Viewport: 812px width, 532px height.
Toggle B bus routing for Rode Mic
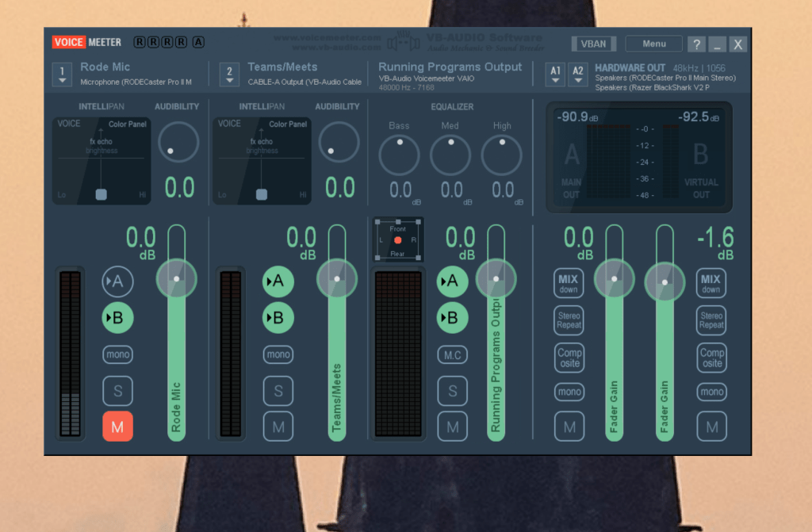coord(117,318)
